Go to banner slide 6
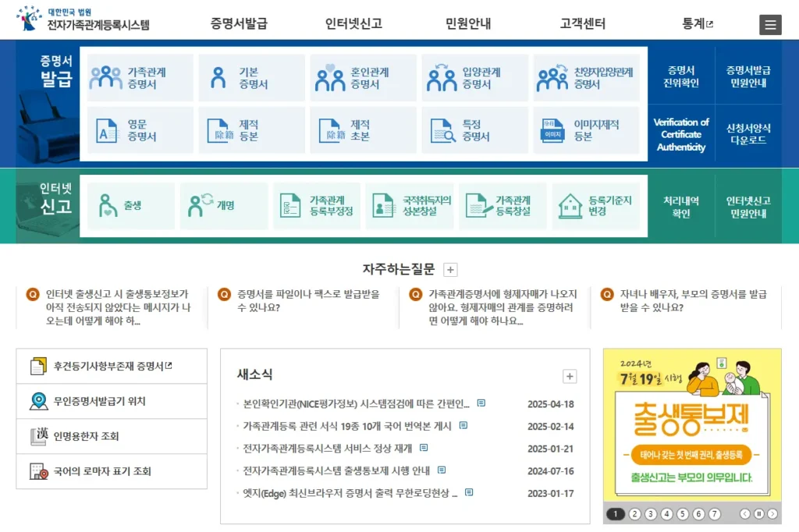799x532 pixels. coord(698,514)
